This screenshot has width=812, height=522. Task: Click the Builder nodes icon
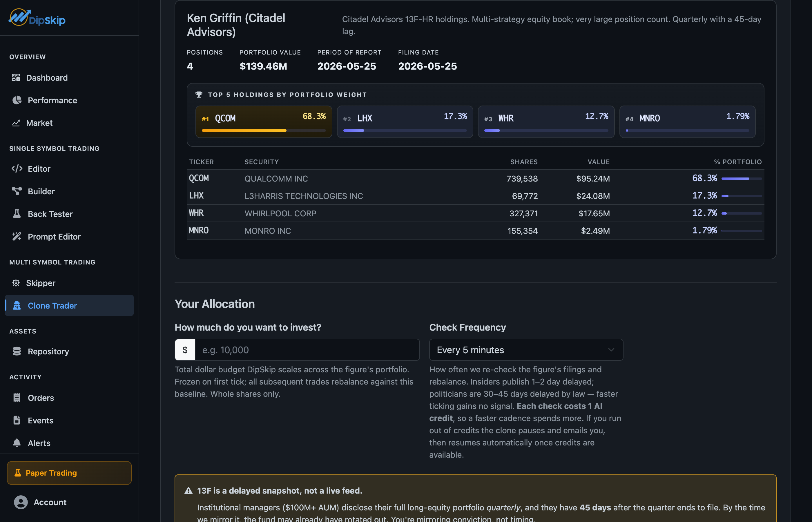17,191
